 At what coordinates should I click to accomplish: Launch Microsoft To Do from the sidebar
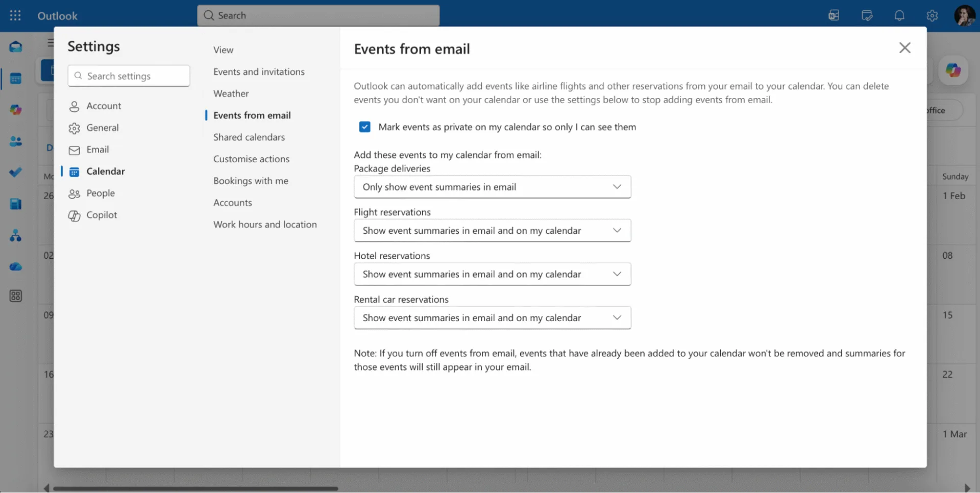click(x=15, y=172)
